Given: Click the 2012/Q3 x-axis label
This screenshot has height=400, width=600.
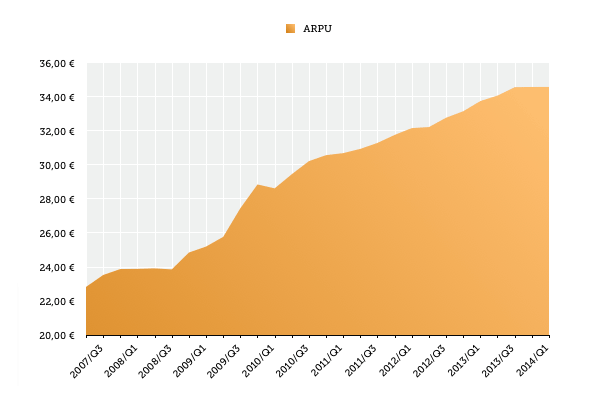Looking at the screenshot, I should point(429,361).
